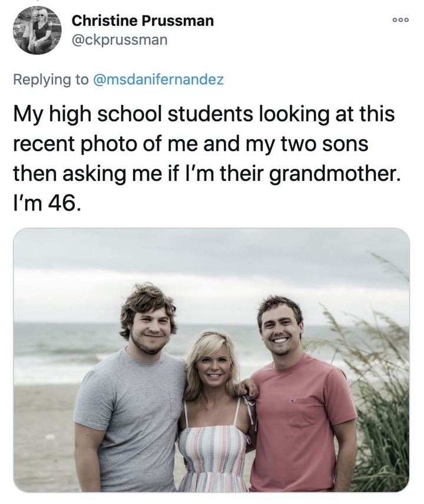Click the small pocket logo on the pink shirt
The image size is (424, 504).
[292, 401]
